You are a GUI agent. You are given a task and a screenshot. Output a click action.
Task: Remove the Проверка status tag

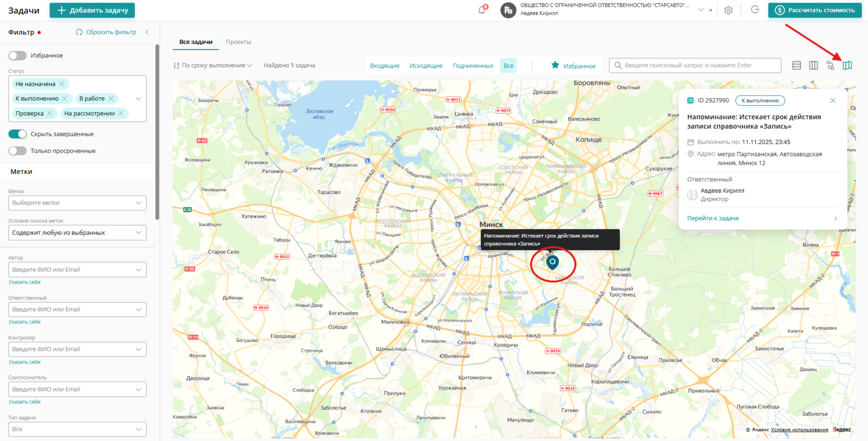50,114
